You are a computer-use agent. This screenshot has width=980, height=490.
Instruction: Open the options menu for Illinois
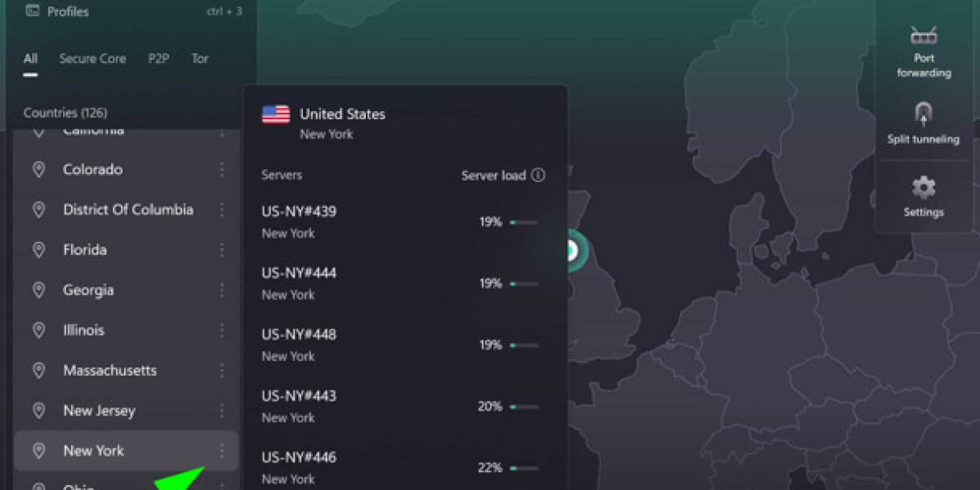(x=223, y=330)
